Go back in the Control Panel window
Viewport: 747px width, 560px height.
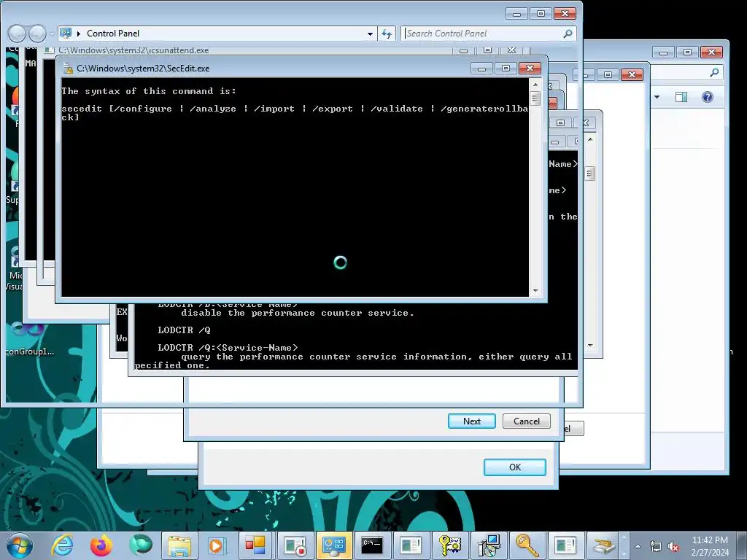coord(18,34)
